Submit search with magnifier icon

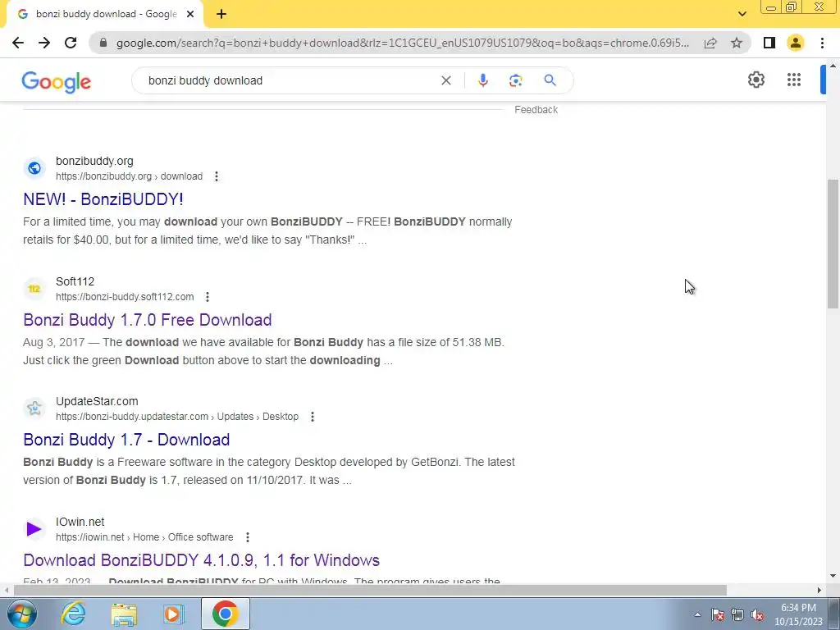point(550,80)
